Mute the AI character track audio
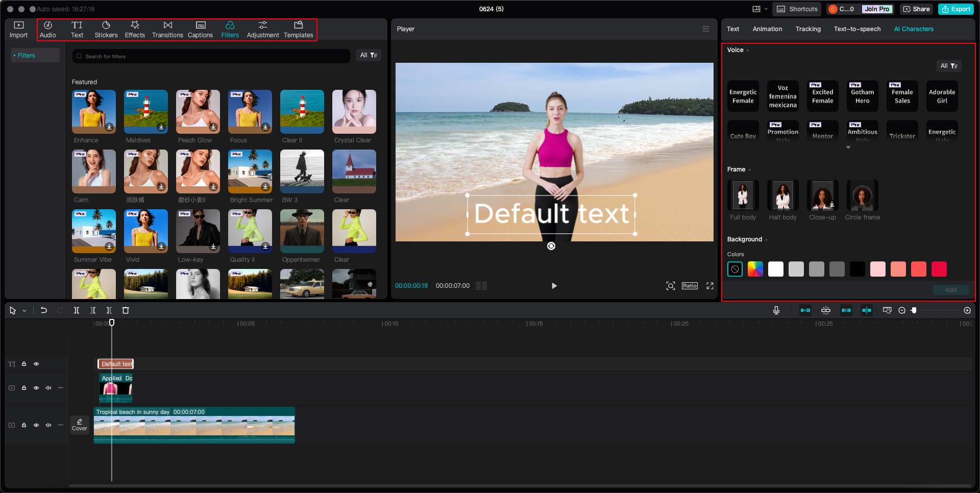Screen dimensions: 980x493 tap(48, 388)
